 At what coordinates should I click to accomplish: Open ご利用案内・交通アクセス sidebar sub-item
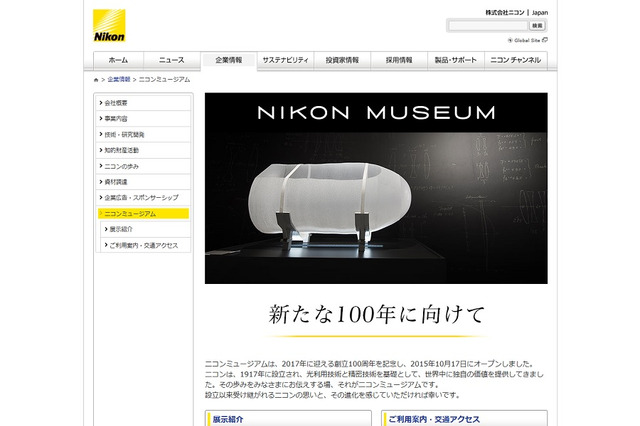tap(146, 245)
